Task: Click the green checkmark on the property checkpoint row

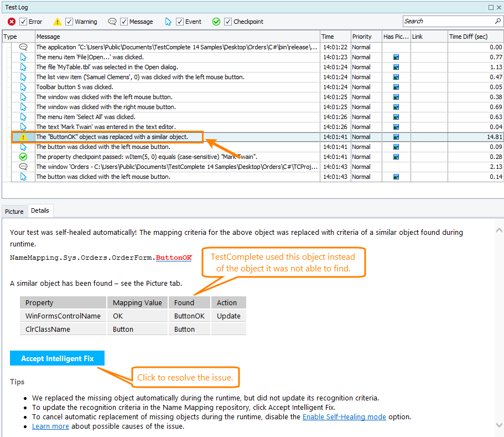Action: (23, 157)
